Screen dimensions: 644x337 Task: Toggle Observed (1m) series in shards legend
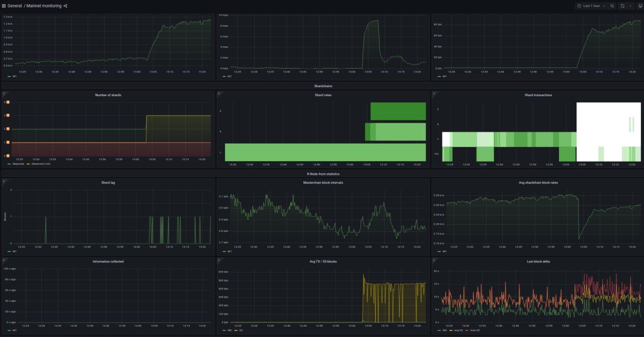pos(41,164)
